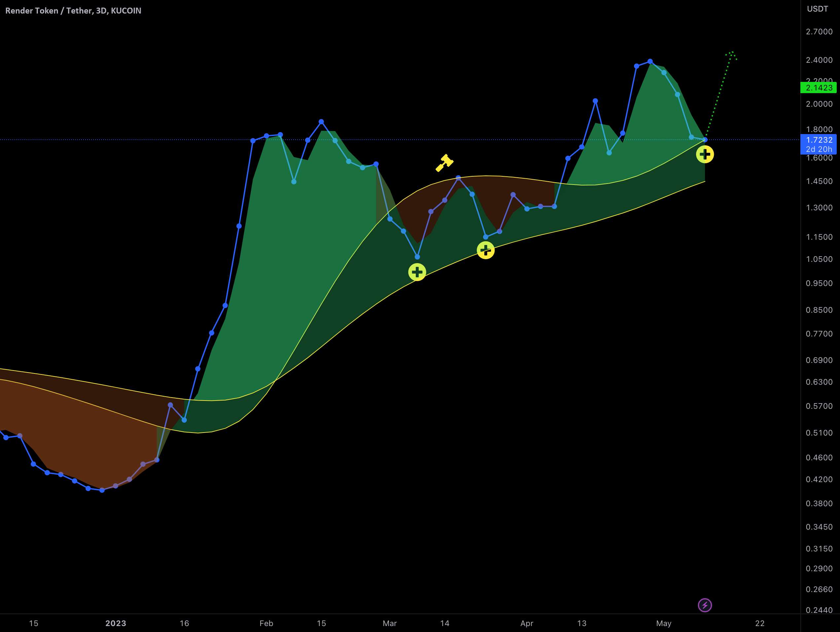The width and height of the screenshot is (840, 632).
Task: Click the 1.1500 price axis label
Action: (819, 237)
